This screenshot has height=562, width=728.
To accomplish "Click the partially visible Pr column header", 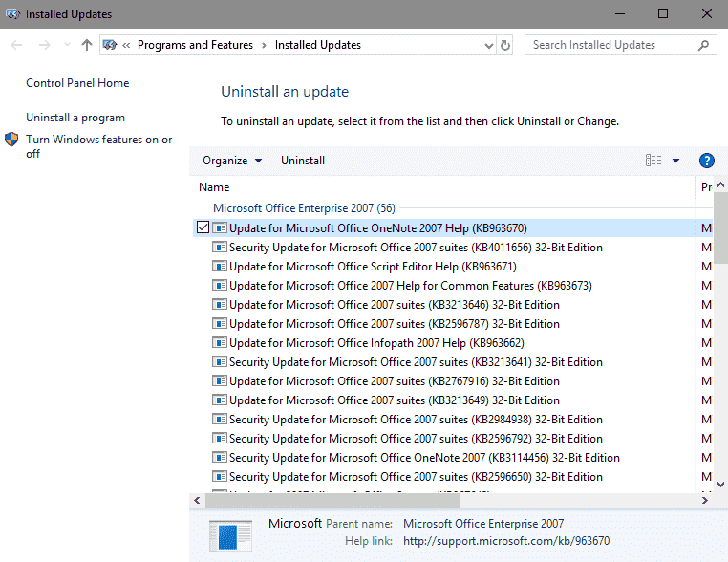I will tap(706, 187).
